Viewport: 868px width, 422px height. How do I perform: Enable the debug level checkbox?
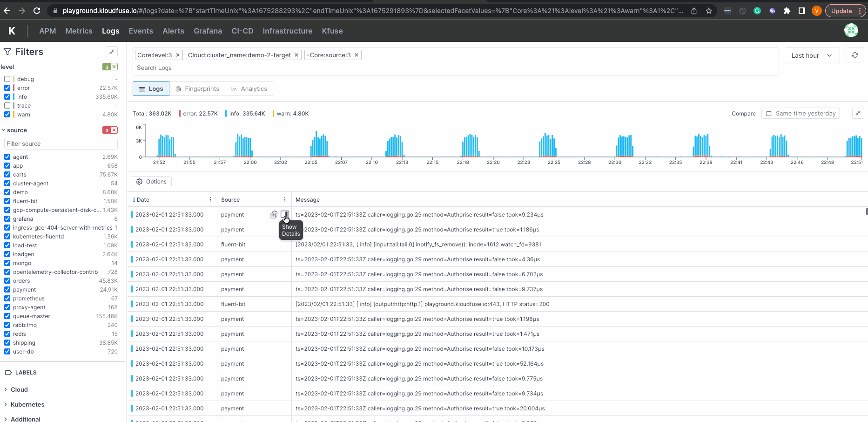(x=7, y=79)
